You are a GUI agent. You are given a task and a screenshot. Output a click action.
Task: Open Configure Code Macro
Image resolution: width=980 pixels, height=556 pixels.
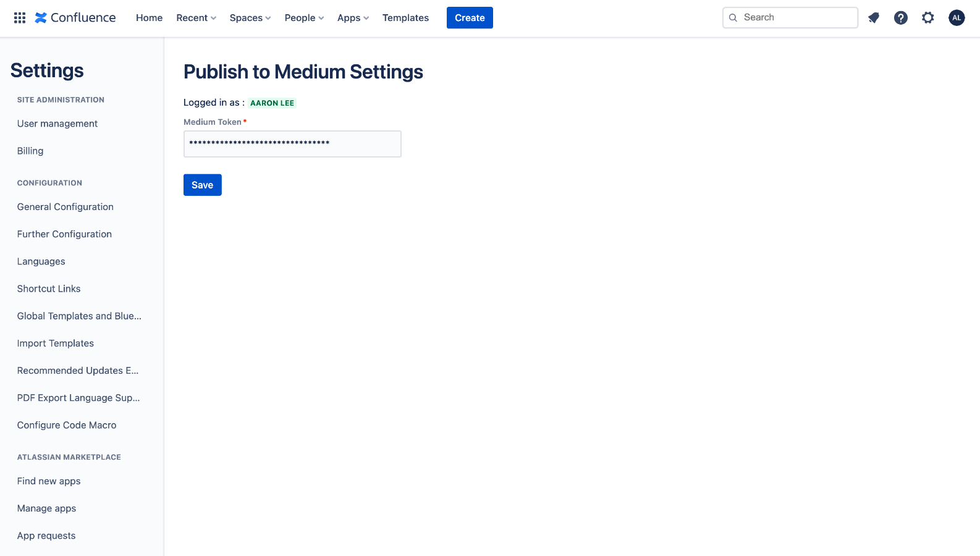(x=67, y=425)
